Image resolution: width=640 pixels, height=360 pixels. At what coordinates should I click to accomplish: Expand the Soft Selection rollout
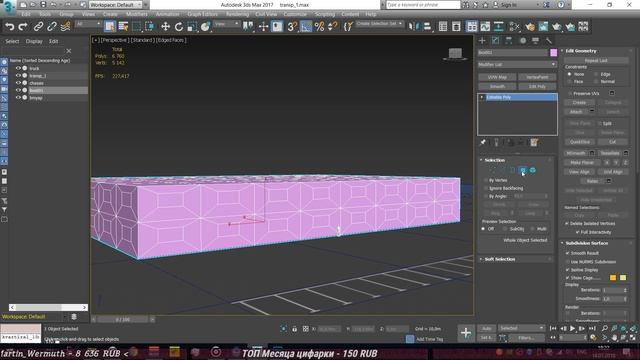[500, 259]
